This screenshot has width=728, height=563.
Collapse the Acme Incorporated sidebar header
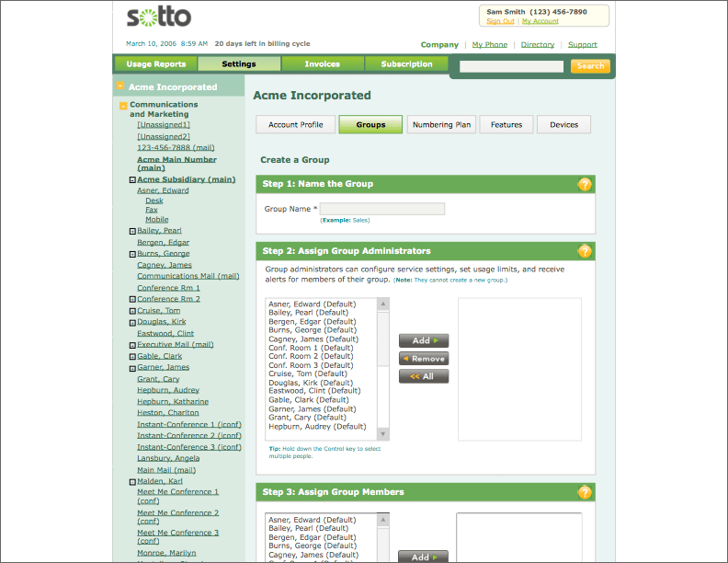coord(120,87)
